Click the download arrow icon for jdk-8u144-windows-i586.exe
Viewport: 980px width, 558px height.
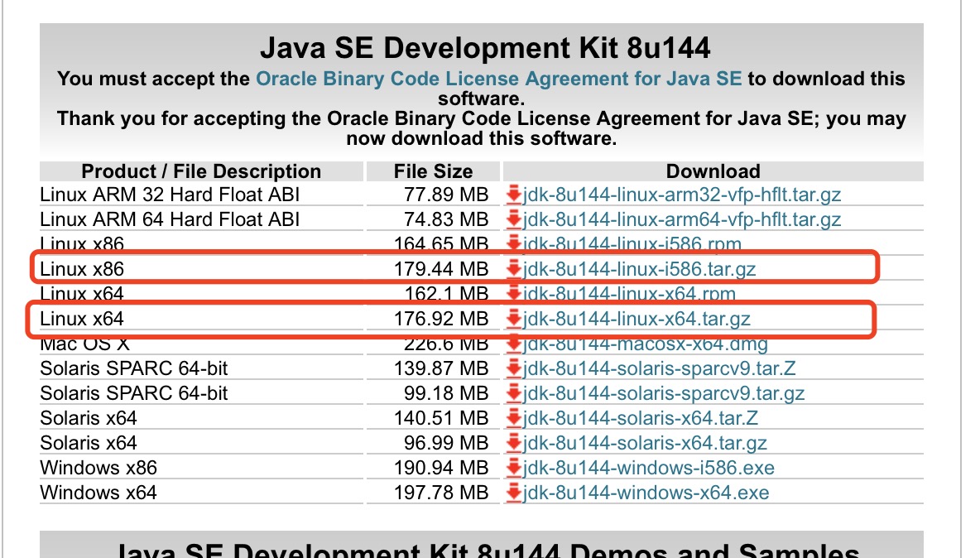coord(514,468)
